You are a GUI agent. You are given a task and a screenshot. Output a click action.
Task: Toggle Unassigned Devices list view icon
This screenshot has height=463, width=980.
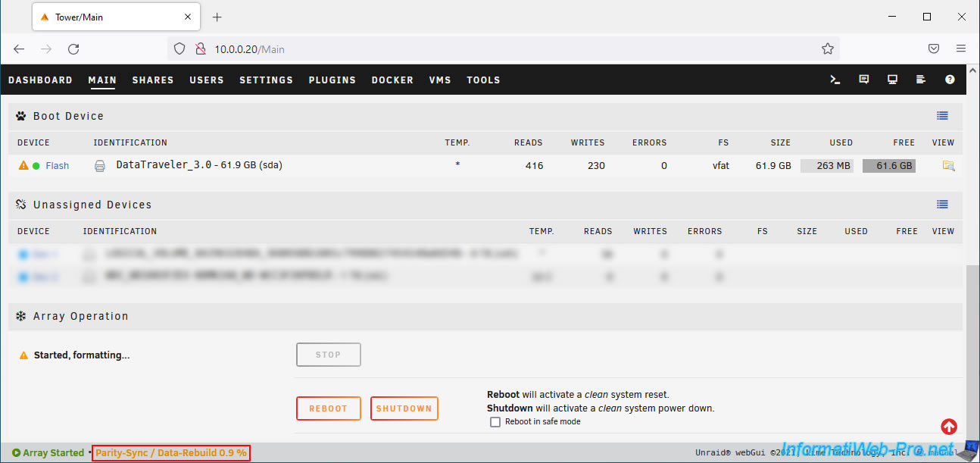pyautogui.click(x=942, y=205)
